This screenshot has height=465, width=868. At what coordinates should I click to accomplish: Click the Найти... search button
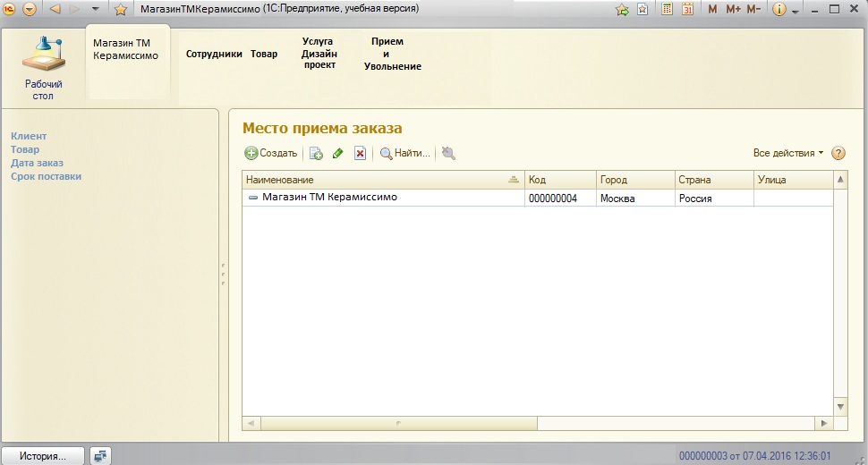[x=405, y=153]
